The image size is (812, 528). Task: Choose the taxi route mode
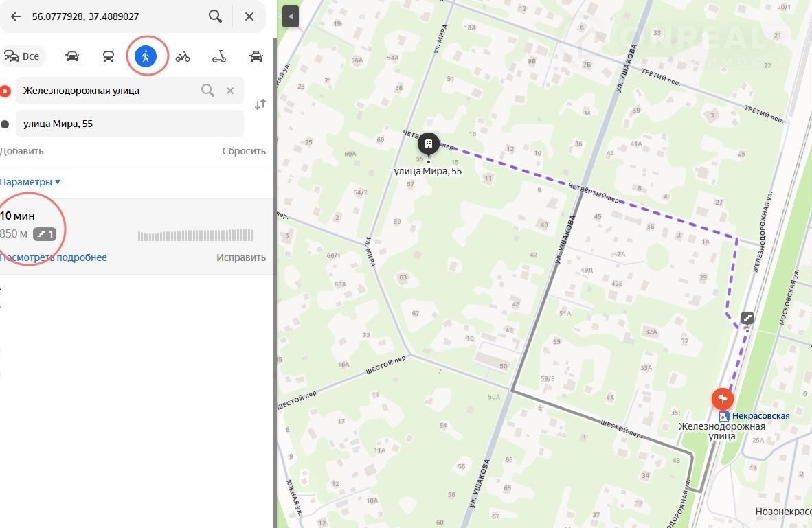pyautogui.click(x=256, y=56)
